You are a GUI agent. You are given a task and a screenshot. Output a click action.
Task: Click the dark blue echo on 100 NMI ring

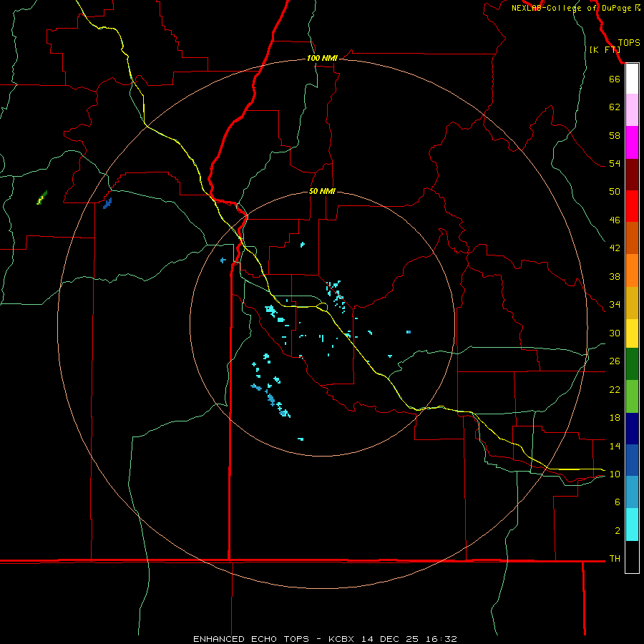point(107,203)
